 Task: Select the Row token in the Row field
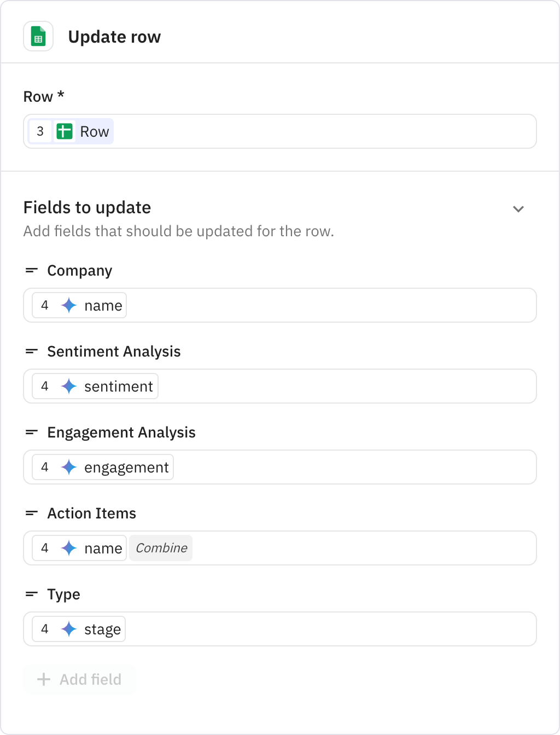[x=94, y=131]
